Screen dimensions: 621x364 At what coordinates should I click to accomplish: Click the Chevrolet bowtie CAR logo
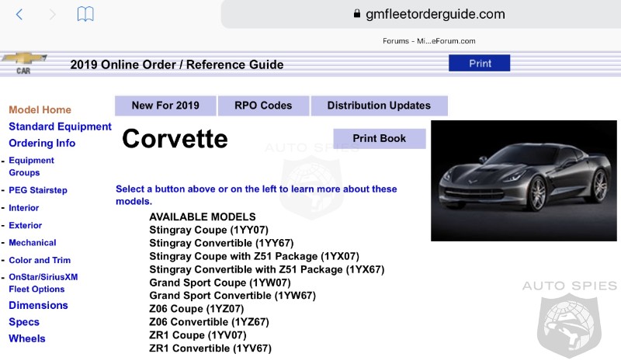tap(24, 64)
